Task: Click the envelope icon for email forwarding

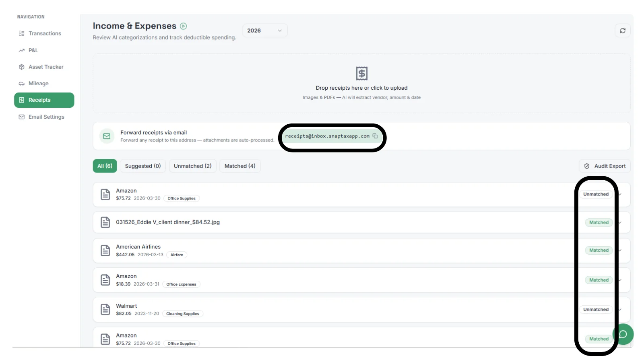Action: pyautogui.click(x=107, y=136)
